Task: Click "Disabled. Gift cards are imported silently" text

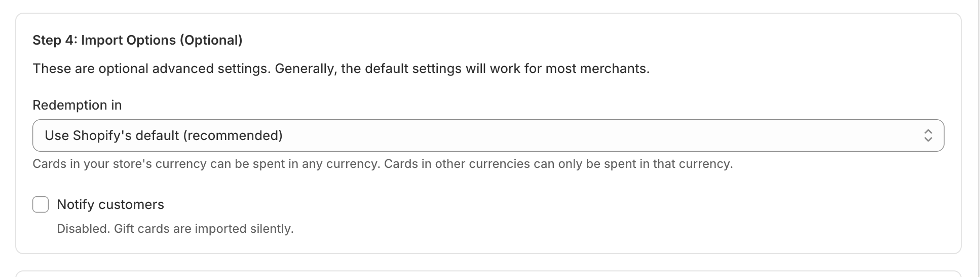Action: pos(175,229)
